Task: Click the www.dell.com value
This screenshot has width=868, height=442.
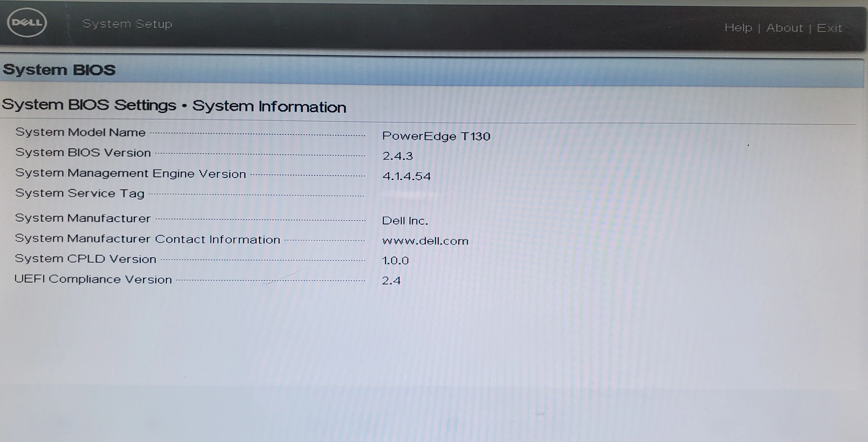Action: click(x=425, y=241)
